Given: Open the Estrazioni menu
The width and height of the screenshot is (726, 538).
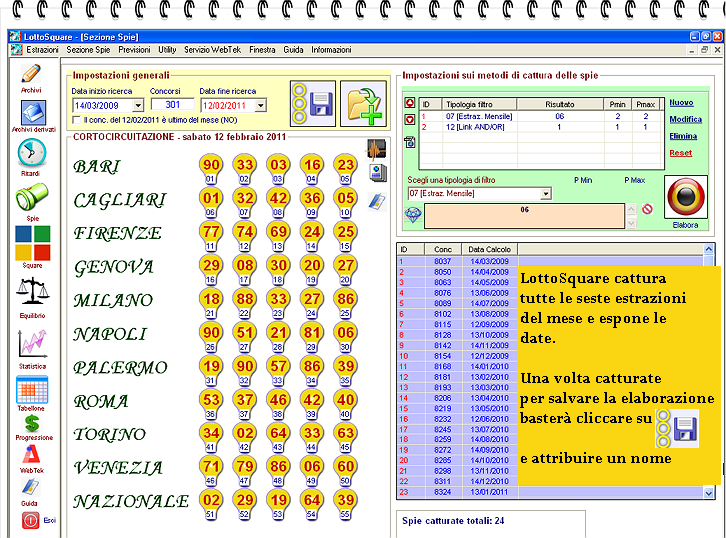Looking at the screenshot, I should point(42,50).
